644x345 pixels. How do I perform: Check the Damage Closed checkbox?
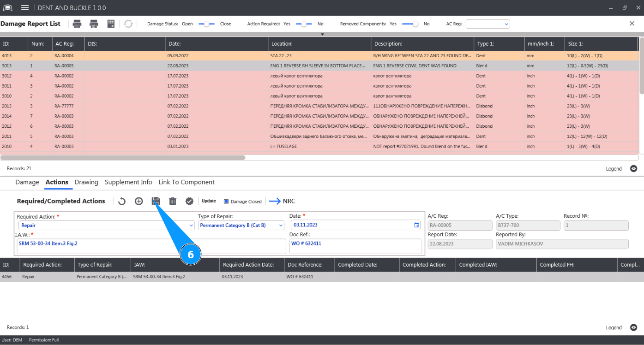click(226, 202)
